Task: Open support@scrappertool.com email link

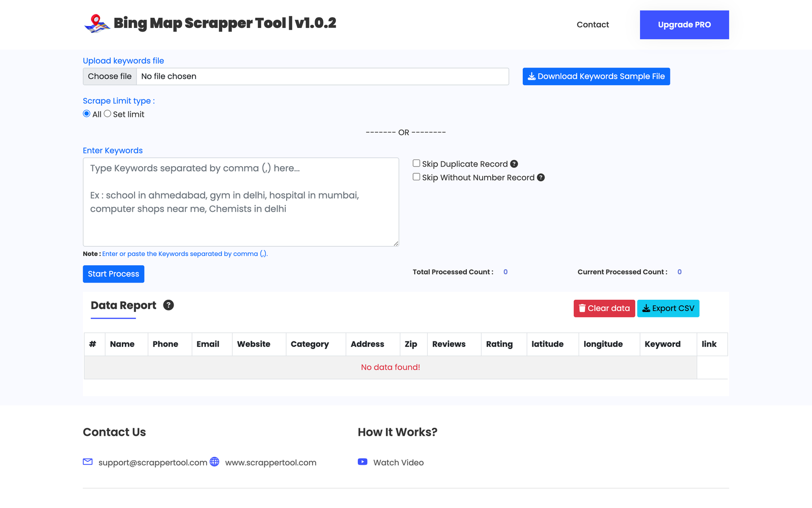Action: (153, 462)
